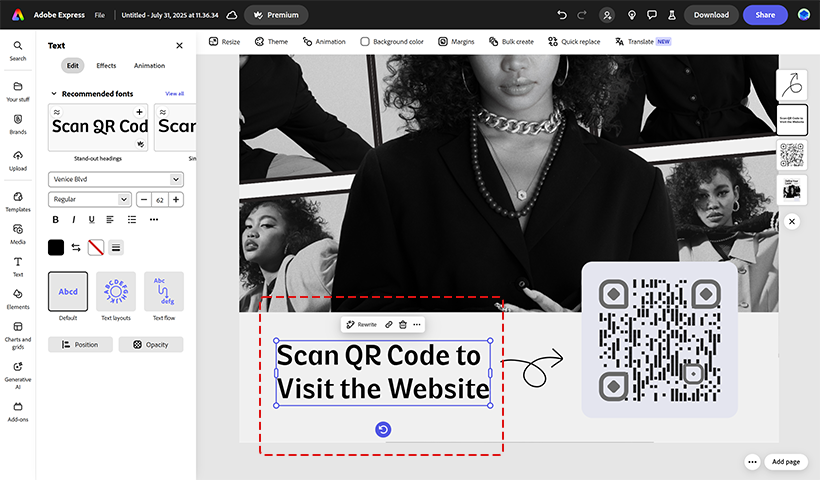Open the File menu

point(99,15)
